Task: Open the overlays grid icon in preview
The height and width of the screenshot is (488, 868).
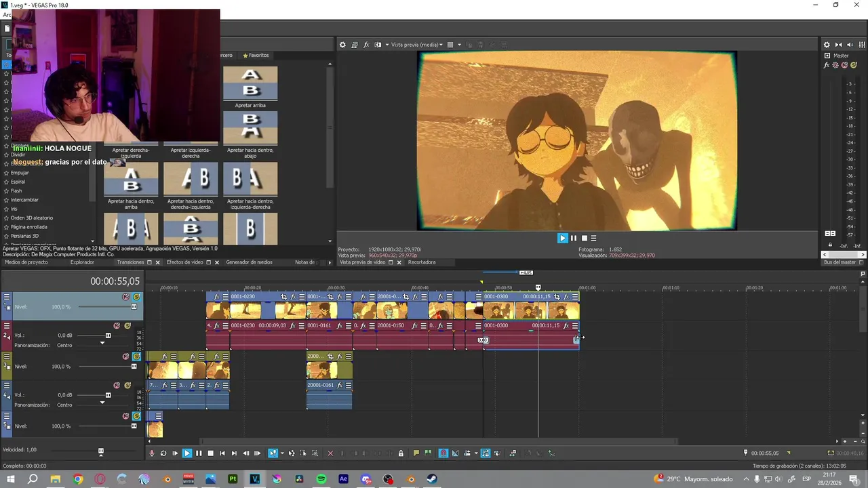Action: click(x=450, y=45)
